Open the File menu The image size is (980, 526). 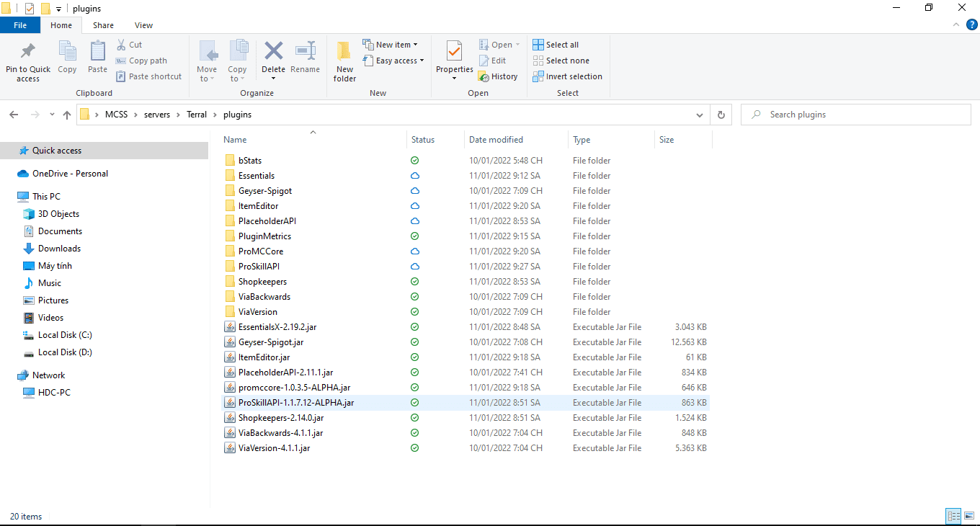pyautogui.click(x=20, y=25)
